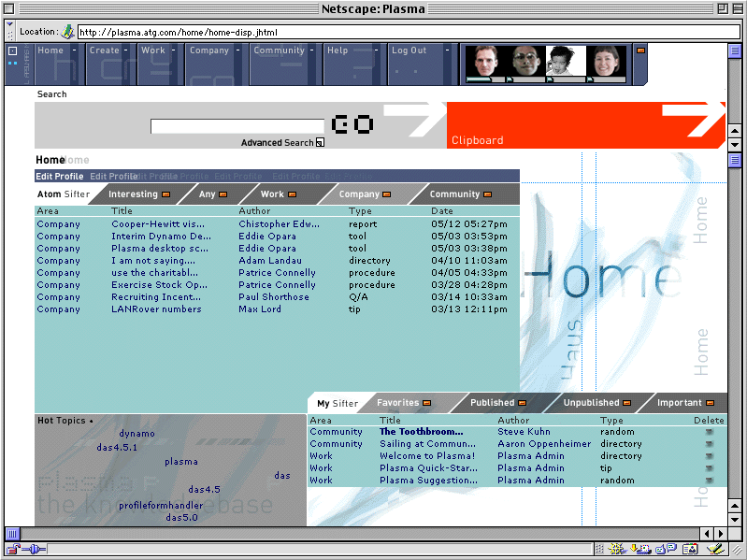Open Address Book from the component bar
The height and width of the screenshot is (560, 747).
(690, 549)
